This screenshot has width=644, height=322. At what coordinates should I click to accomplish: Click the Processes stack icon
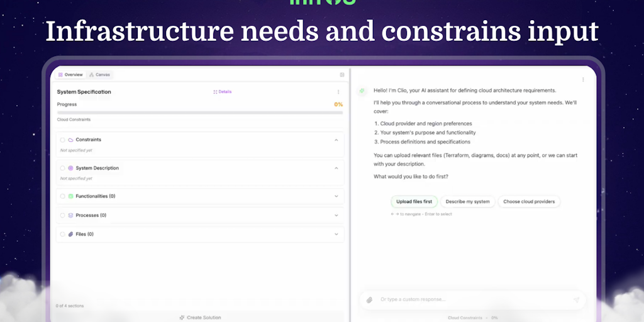(x=70, y=215)
